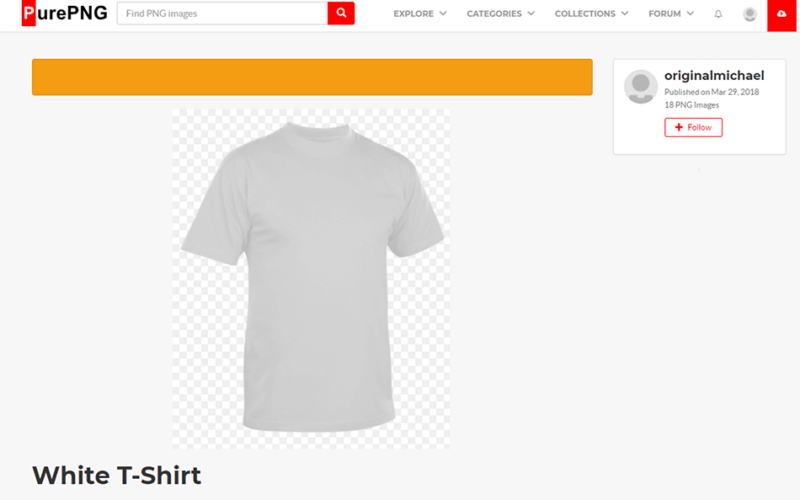
Task: Open the originalmichael profile link
Action: pyautogui.click(x=714, y=76)
